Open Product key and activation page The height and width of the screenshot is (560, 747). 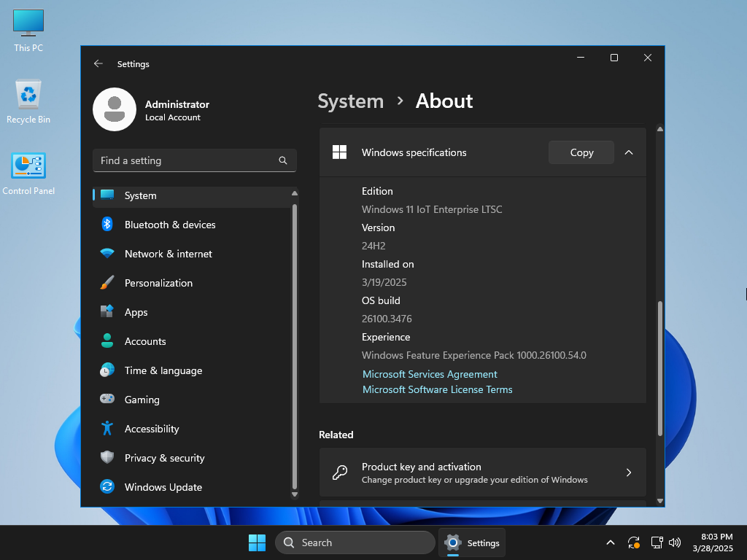[x=483, y=472]
